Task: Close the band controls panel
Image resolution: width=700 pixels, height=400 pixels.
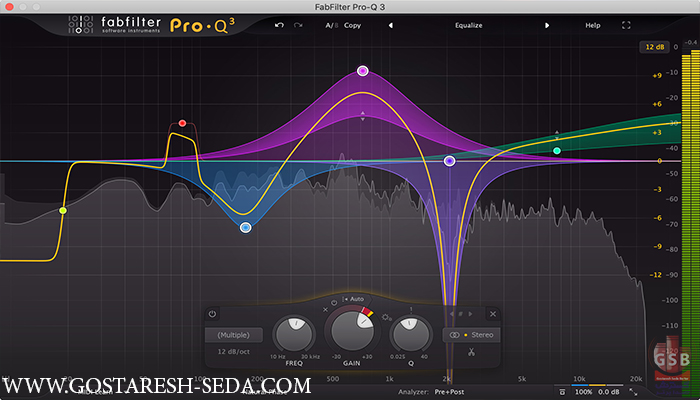Action: pyautogui.click(x=492, y=314)
